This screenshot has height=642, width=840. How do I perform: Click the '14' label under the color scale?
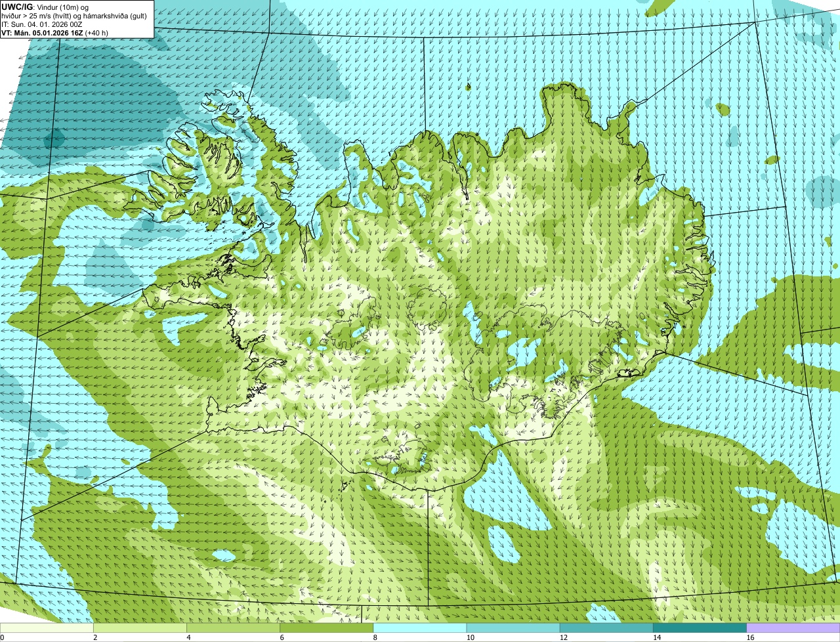coord(657,637)
